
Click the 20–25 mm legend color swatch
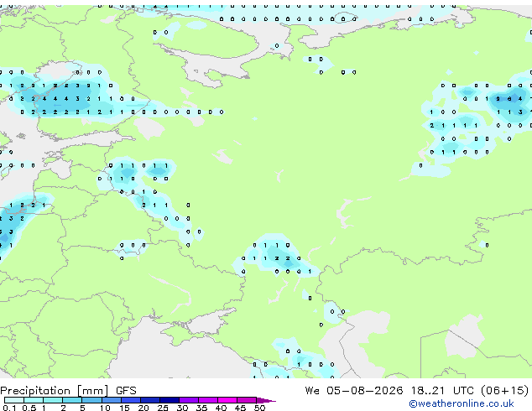coord(149,400)
